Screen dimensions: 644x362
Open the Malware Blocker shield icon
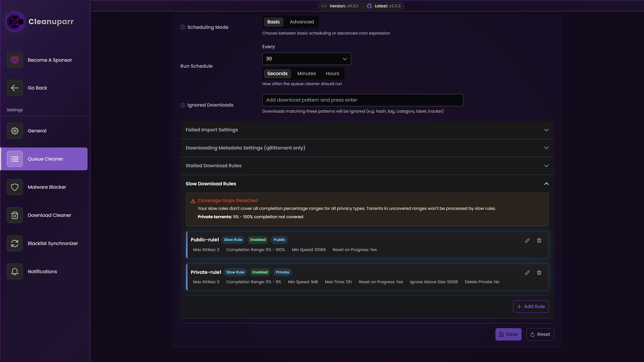(15, 187)
